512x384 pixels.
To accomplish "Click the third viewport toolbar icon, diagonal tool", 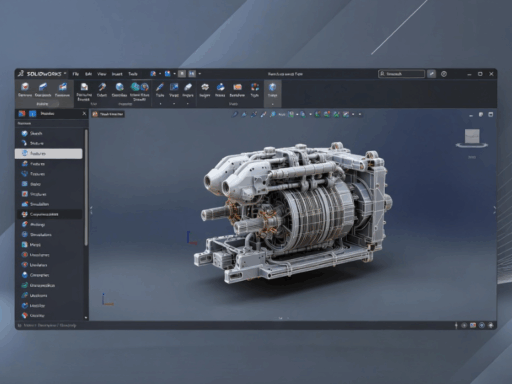I will click(254, 114).
